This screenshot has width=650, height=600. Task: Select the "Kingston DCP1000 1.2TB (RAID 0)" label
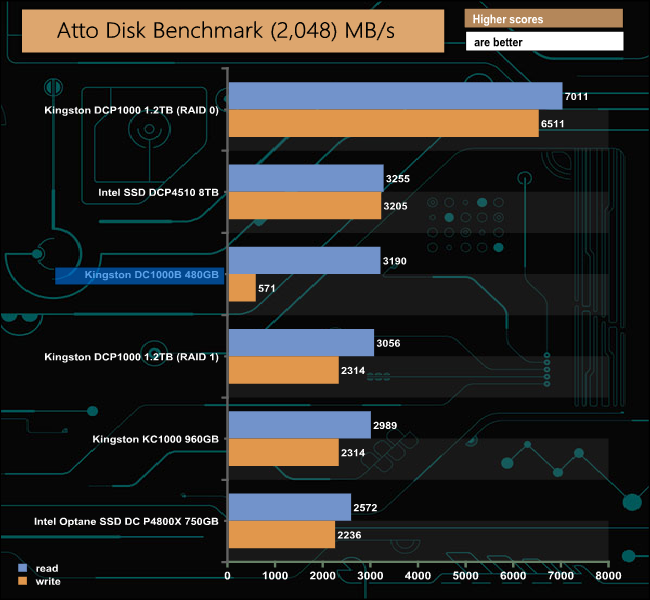coord(131,110)
